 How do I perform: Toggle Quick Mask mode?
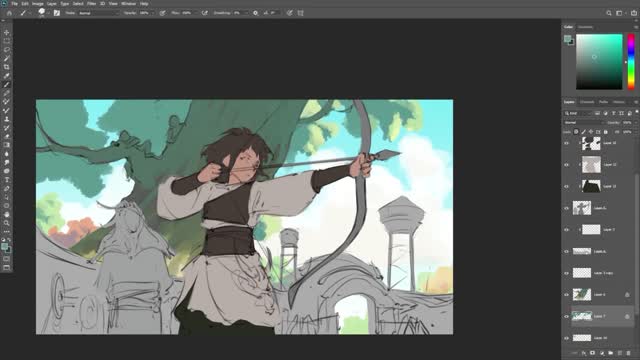(7, 259)
